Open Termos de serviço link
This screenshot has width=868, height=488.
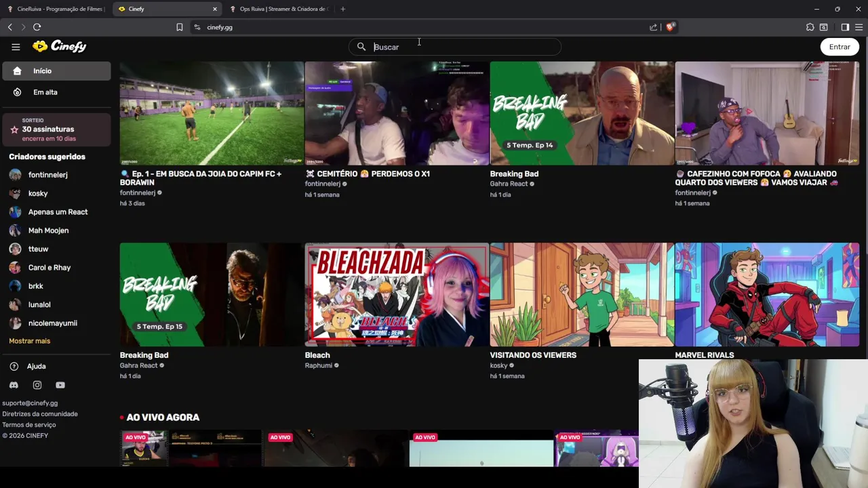29,425
